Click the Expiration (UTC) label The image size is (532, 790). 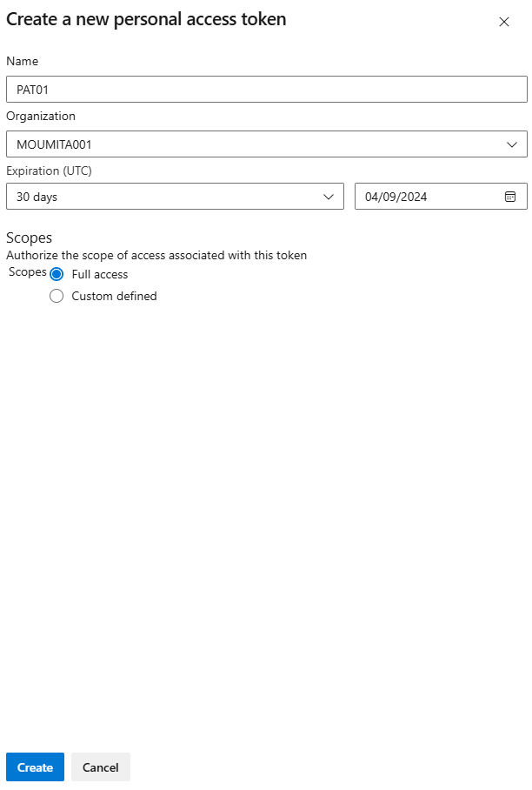(49, 171)
